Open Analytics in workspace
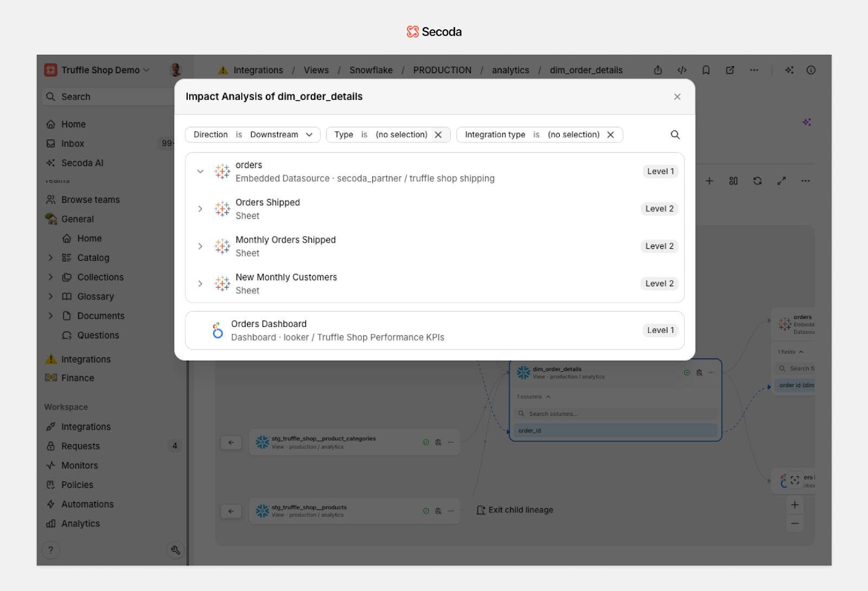Viewport: 868px width, 591px height. pyautogui.click(x=80, y=523)
